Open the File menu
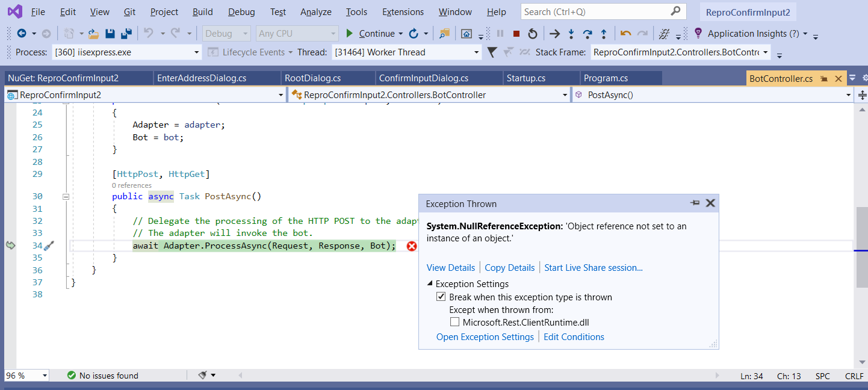 click(38, 11)
